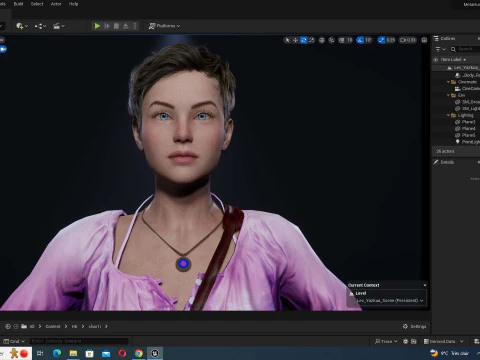Select the Plane4 actor in Outliner
This screenshot has width=480, height=360.
pyautogui.click(x=456, y=129)
